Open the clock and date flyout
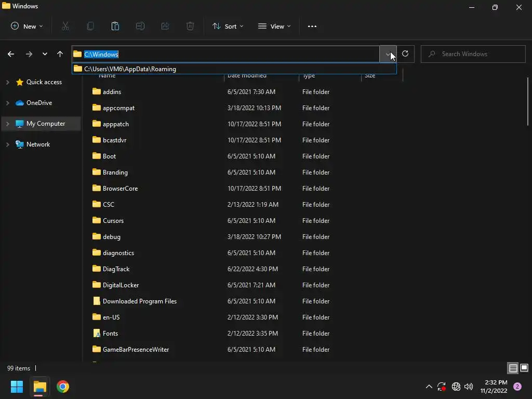Screen dimensions: 532x399 [494, 387]
